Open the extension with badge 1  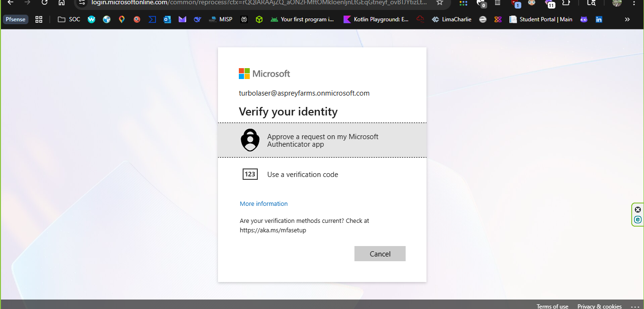pos(516,3)
